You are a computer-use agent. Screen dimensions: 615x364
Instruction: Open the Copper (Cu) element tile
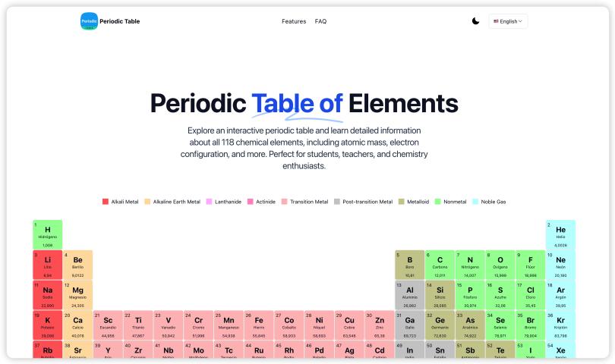[349, 325]
